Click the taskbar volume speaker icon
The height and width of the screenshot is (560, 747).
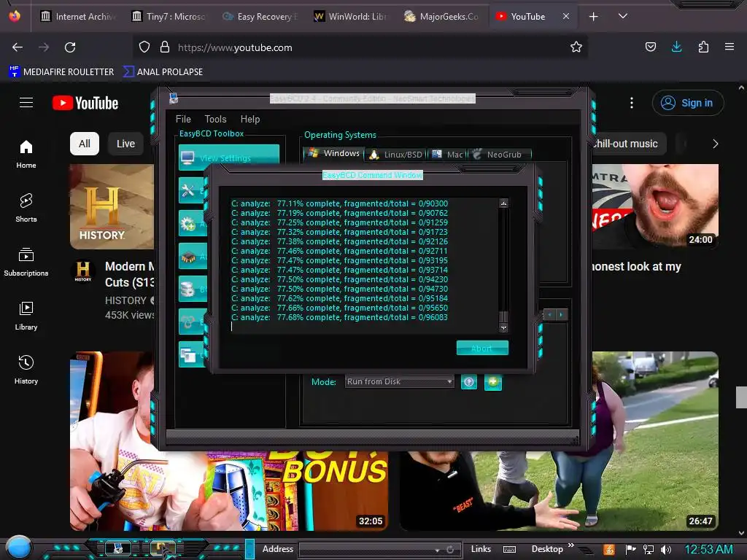666,550
